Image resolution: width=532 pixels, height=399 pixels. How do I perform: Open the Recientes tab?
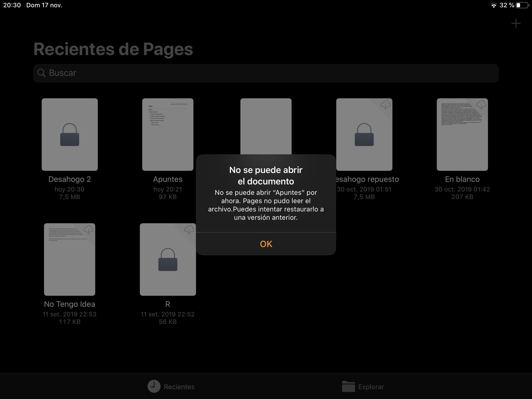(179, 387)
